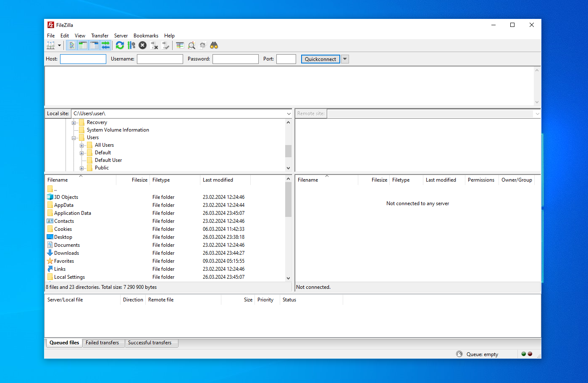Switch to the Failed transfers tab
The image size is (588, 383).
pos(103,343)
